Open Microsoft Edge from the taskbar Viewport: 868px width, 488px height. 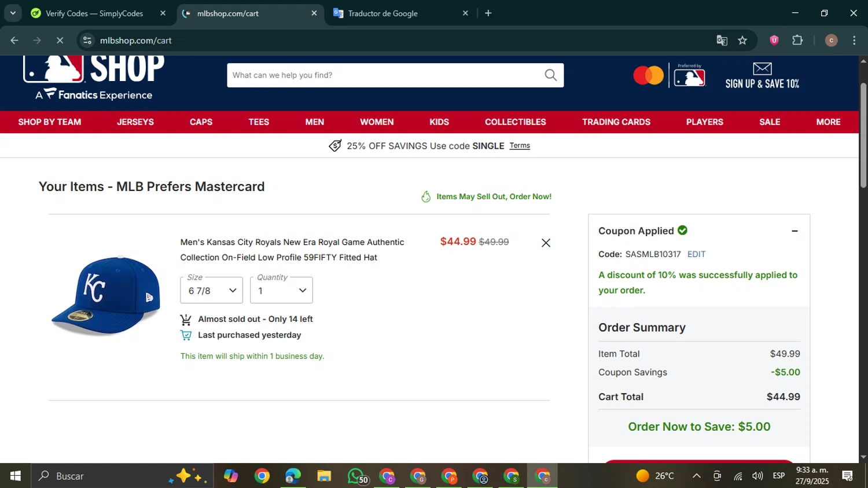coord(293,476)
